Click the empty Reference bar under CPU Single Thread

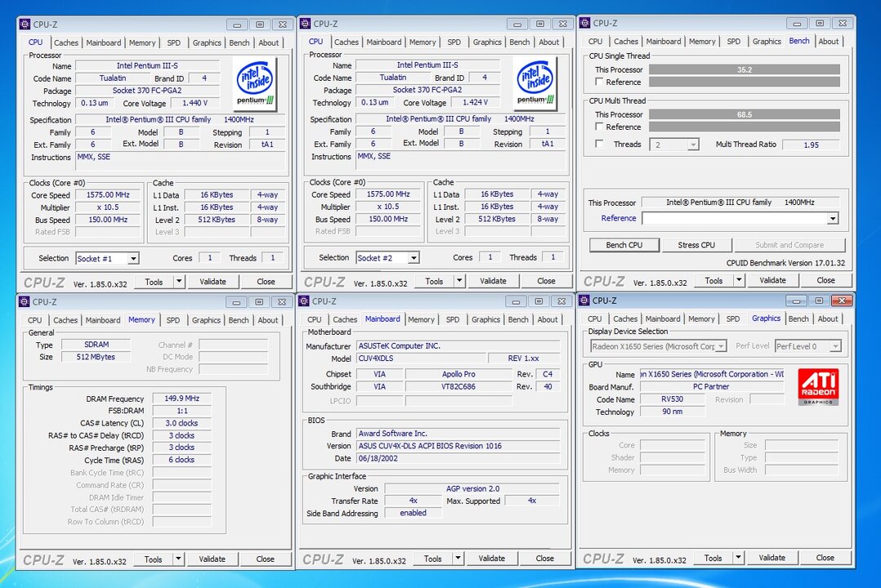coord(744,82)
